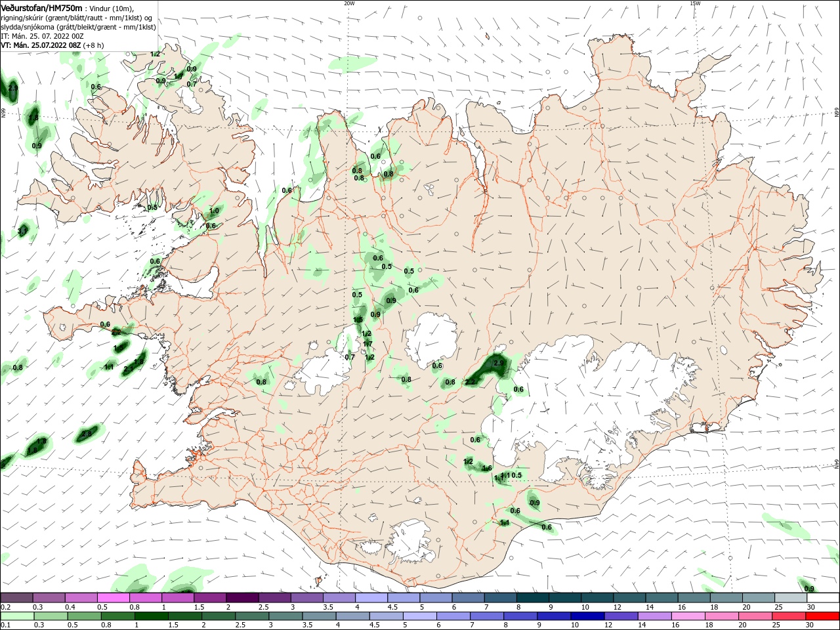The image size is (840, 630).
Task: Click the 25 label in the lower legend
Action: click(776, 625)
